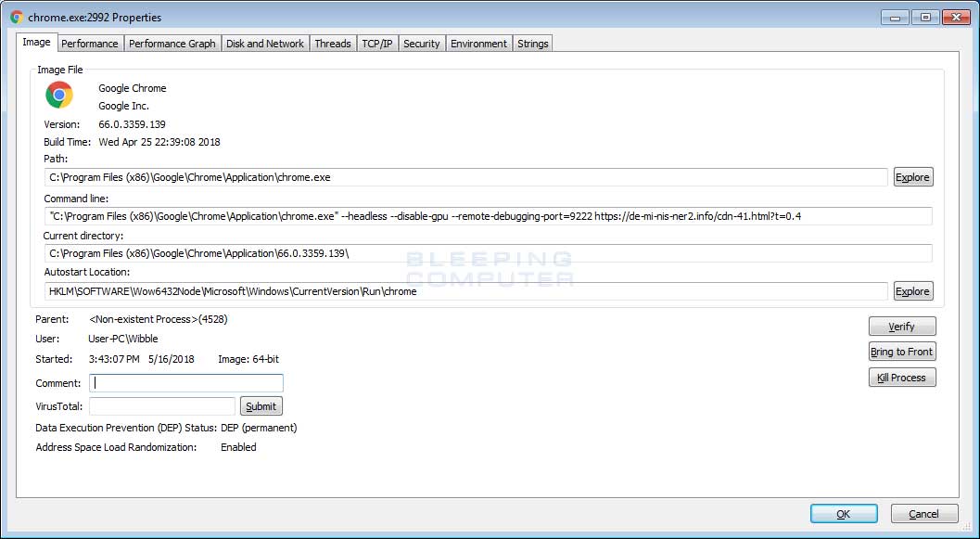Click the Command line text box
This screenshot has width=980, height=539.
488,216
